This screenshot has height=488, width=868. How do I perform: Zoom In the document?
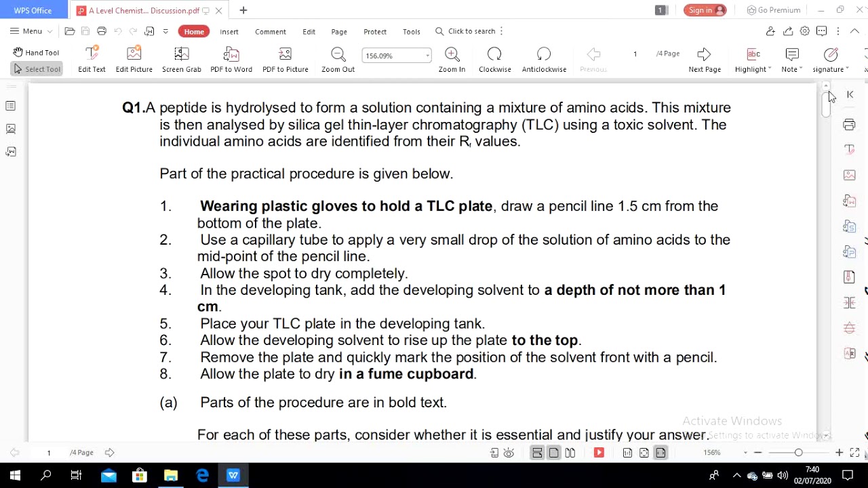click(x=452, y=60)
